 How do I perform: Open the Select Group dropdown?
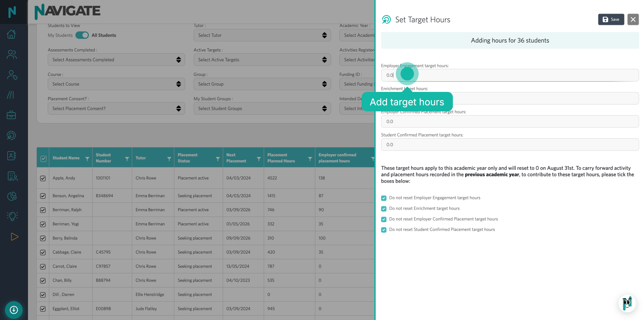(x=262, y=84)
